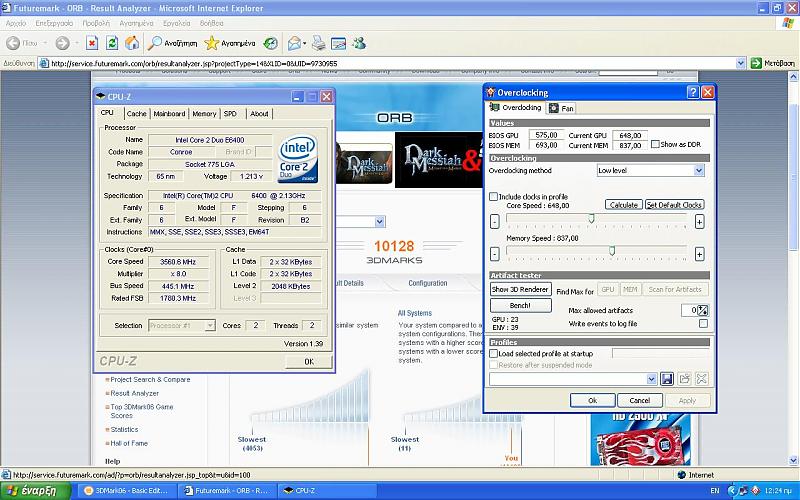The width and height of the screenshot is (800, 500).
Task: Click the IE Back arrow icon
Action: coord(13,43)
